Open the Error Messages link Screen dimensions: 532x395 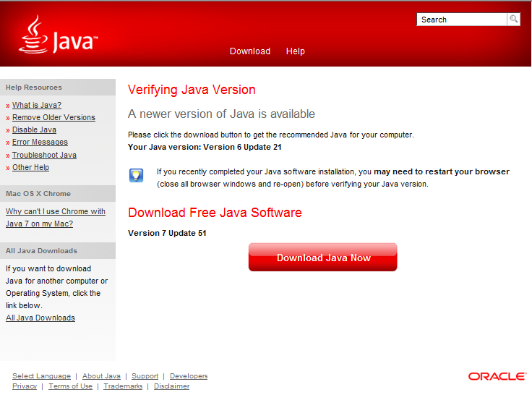pos(40,142)
